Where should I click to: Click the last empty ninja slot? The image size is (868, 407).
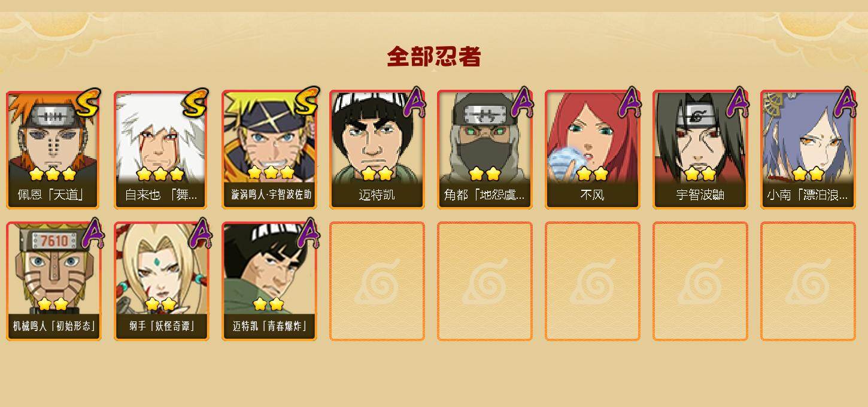pyautogui.click(x=808, y=281)
